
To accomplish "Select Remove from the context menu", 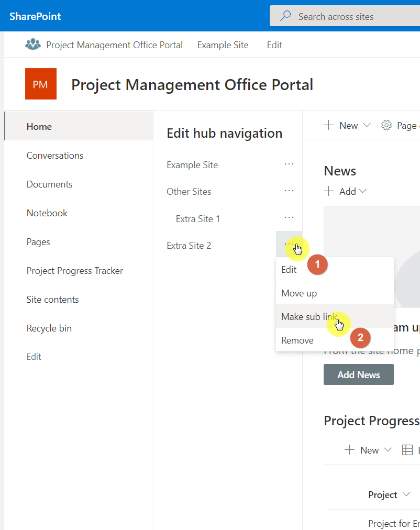I will [335, 340].
